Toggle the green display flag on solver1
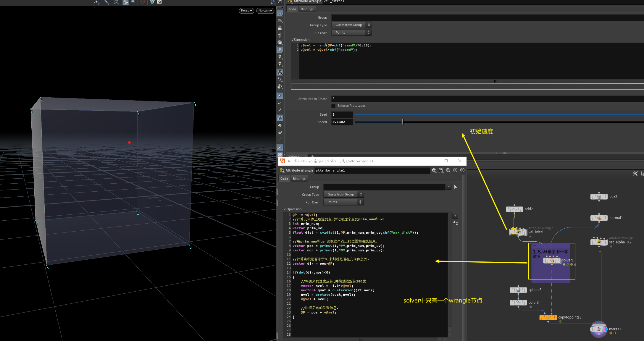This screenshot has height=341, width=644. pos(564,264)
